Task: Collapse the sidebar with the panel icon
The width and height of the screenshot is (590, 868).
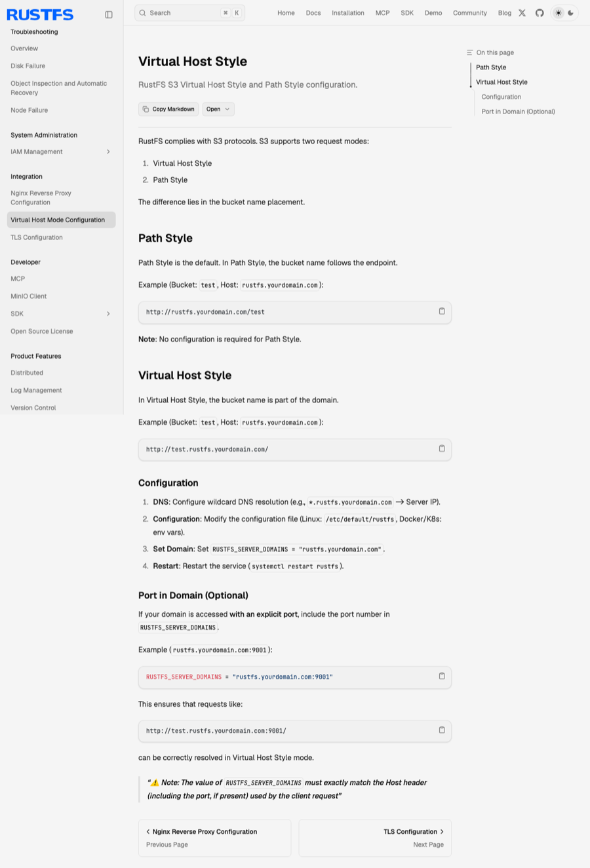Action: pyautogui.click(x=109, y=14)
